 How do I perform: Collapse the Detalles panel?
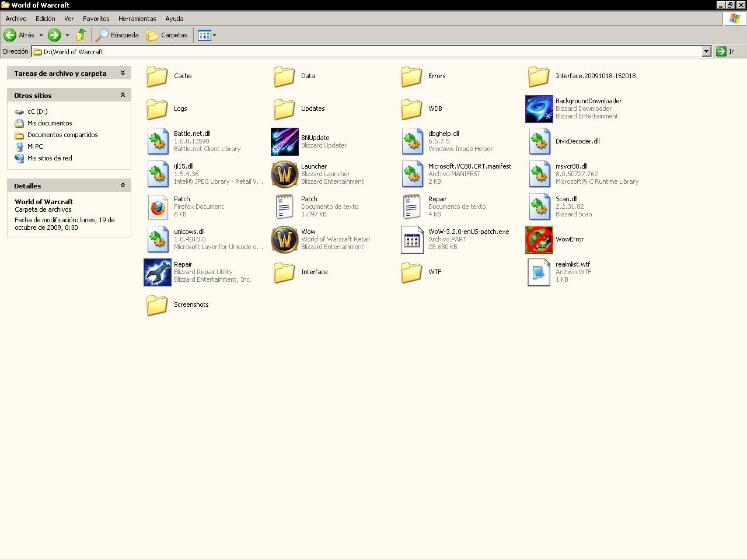(123, 185)
